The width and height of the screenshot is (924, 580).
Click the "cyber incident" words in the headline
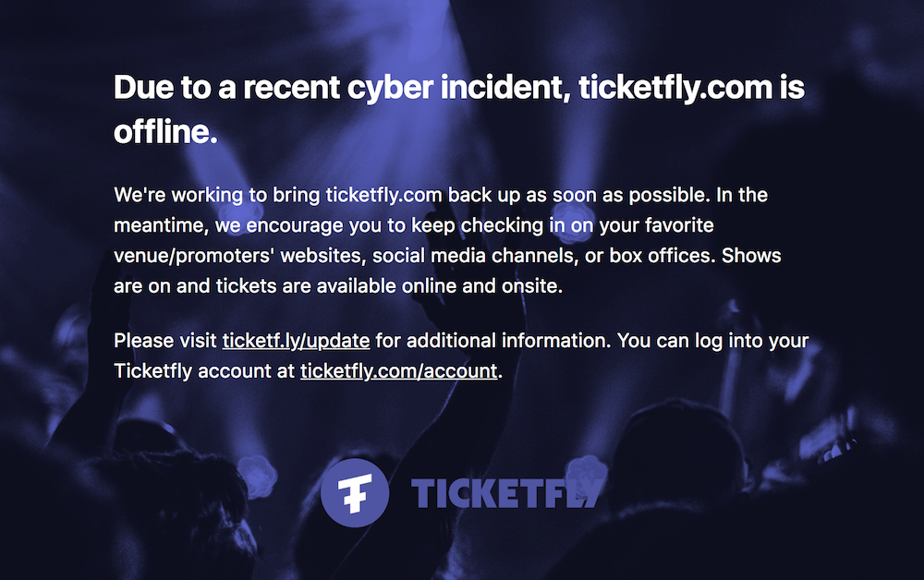[x=458, y=89]
